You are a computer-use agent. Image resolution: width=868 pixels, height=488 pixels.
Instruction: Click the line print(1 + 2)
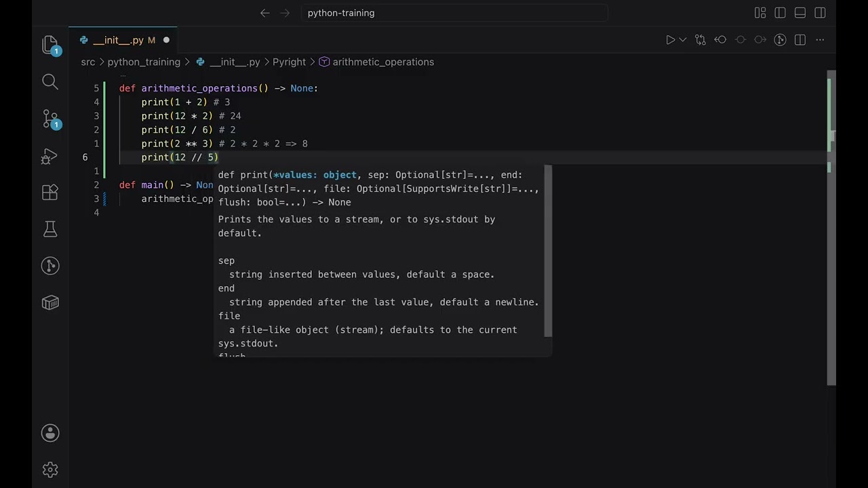(x=174, y=102)
